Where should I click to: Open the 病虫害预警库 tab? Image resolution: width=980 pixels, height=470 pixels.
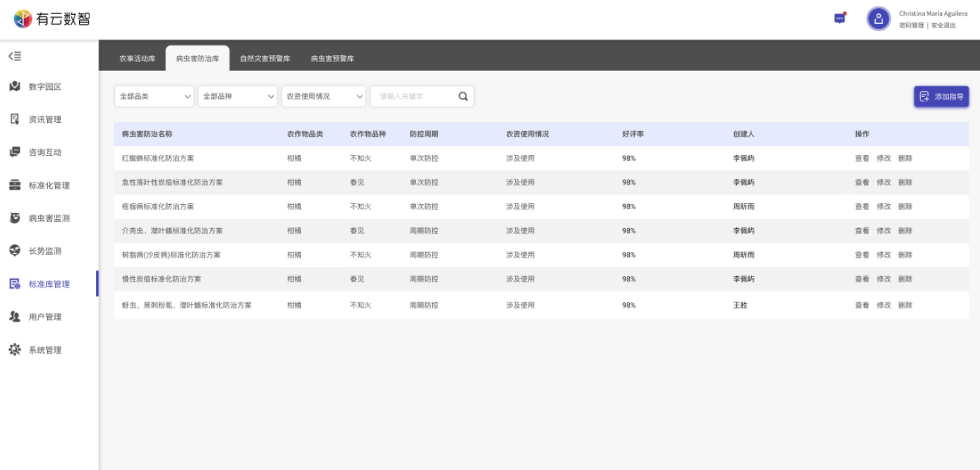pos(332,58)
